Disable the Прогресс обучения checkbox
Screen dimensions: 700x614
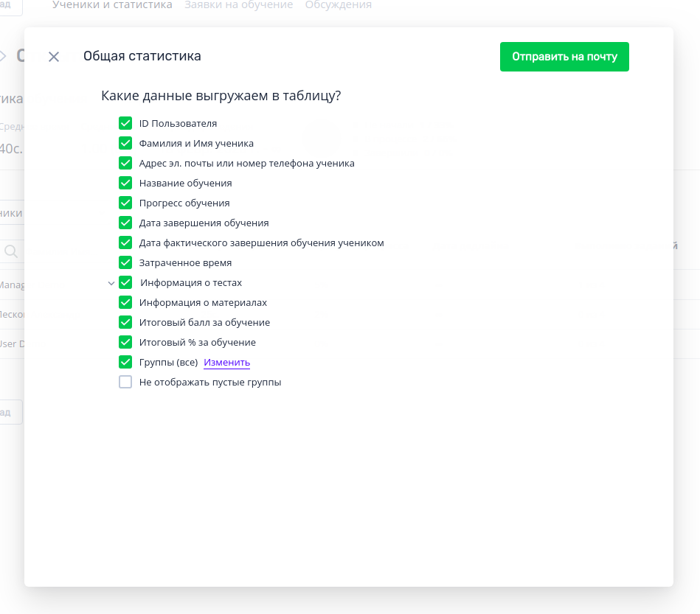click(125, 203)
